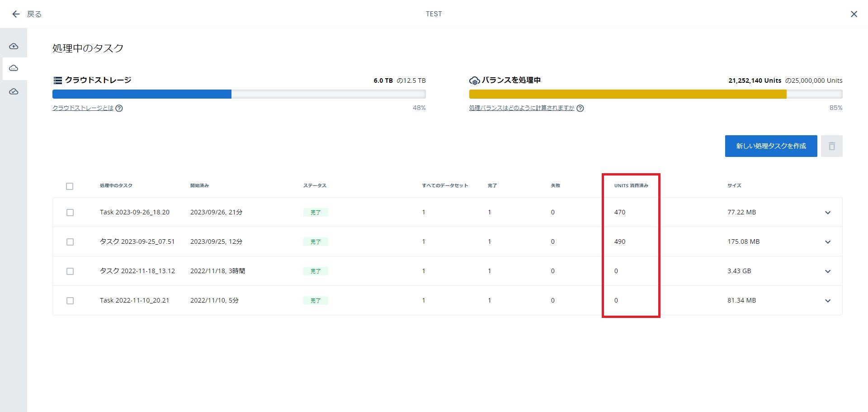The width and height of the screenshot is (868, 412).
Task: Open the cloud checkmark sidebar icon
Action: coord(14,92)
